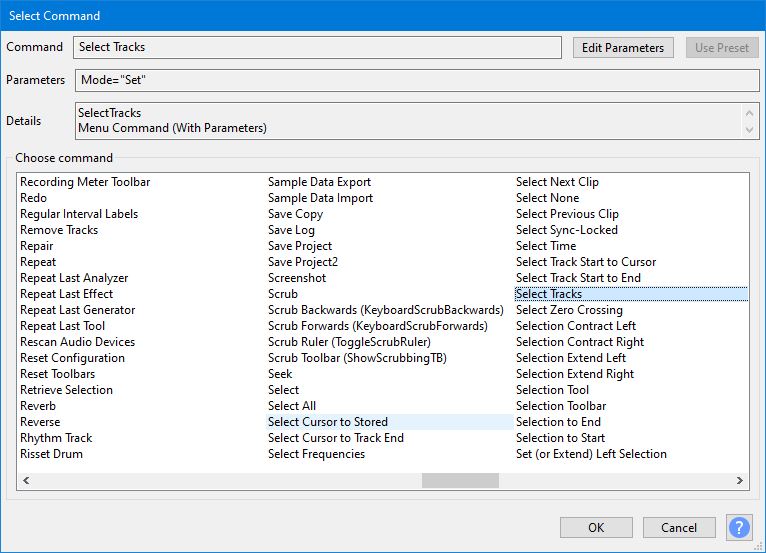The height and width of the screenshot is (553, 766).
Task: Open help with the question mark icon
Action: point(739,528)
